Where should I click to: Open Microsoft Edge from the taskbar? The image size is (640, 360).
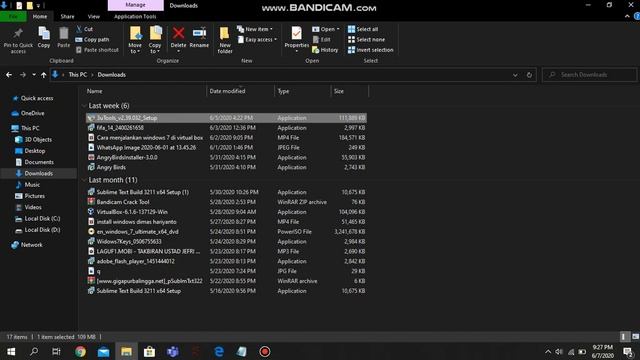[219, 351]
